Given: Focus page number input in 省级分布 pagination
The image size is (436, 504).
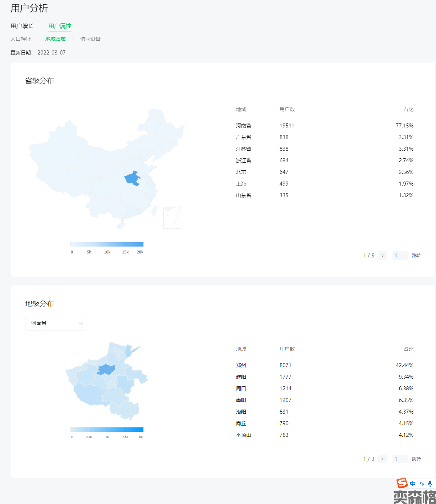Looking at the screenshot, I should (400, 256).
